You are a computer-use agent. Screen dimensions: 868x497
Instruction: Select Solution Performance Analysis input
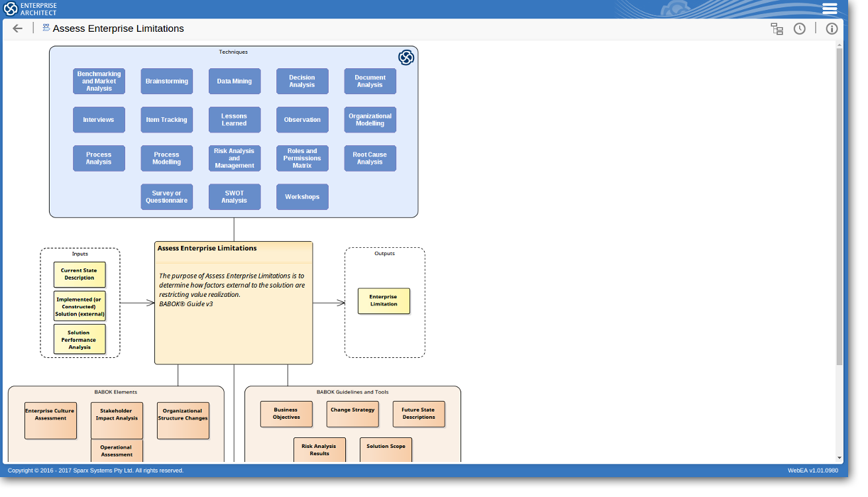pyautogui.click(x=80, y=339)
